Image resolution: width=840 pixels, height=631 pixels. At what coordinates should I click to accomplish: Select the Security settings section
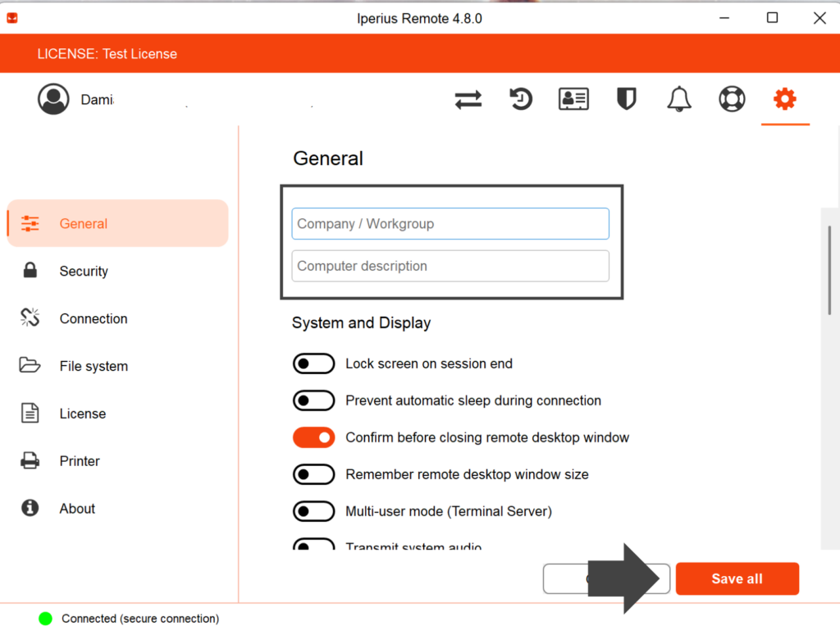[118, 271]
